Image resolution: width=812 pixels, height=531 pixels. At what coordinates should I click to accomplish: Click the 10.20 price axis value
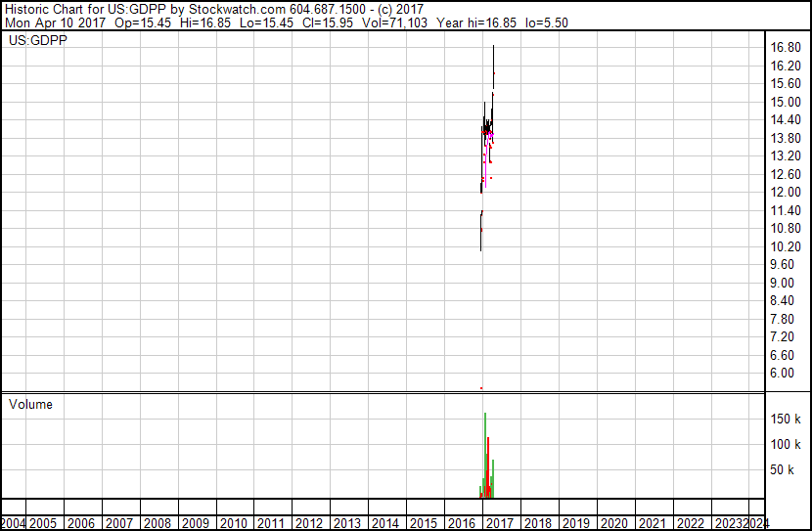coord(786,246)
